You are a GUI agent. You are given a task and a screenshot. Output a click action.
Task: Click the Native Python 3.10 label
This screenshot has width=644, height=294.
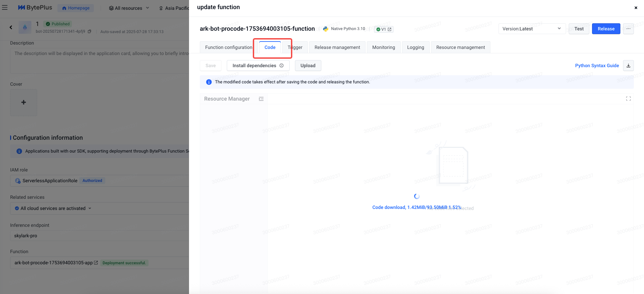click(348, 29)
